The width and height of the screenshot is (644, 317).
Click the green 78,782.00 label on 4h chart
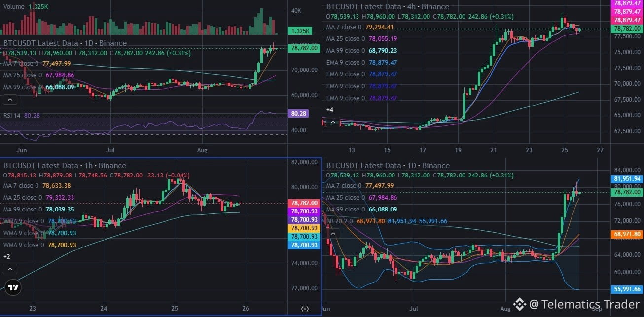pos(627,29)
